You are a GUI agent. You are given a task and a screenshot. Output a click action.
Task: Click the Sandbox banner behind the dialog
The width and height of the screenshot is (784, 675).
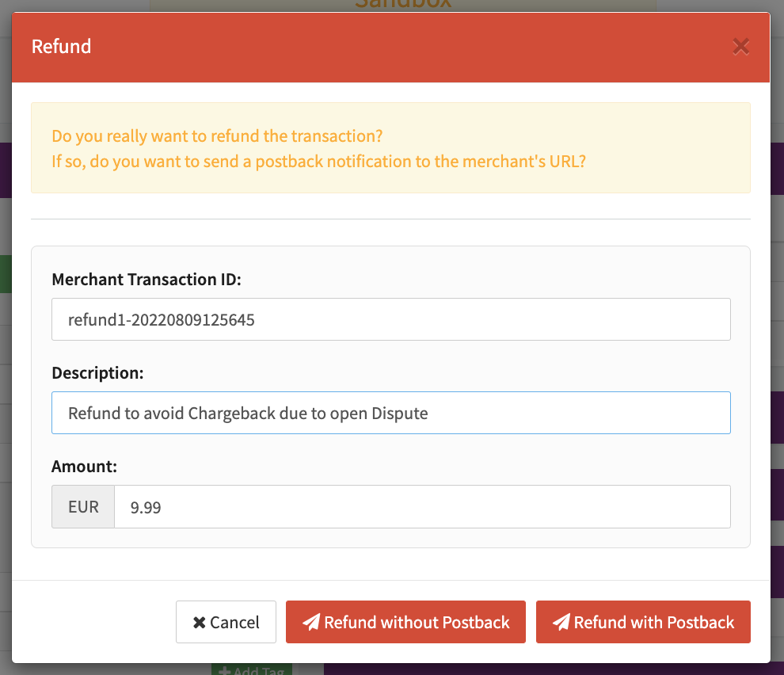click(x=402, y=5)
